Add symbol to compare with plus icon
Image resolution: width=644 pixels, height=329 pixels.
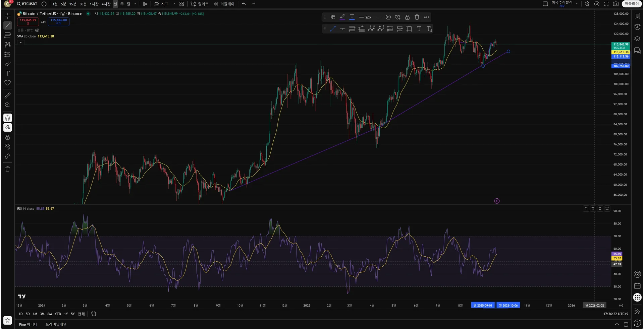pyautogui.click(x=44, y=4)
